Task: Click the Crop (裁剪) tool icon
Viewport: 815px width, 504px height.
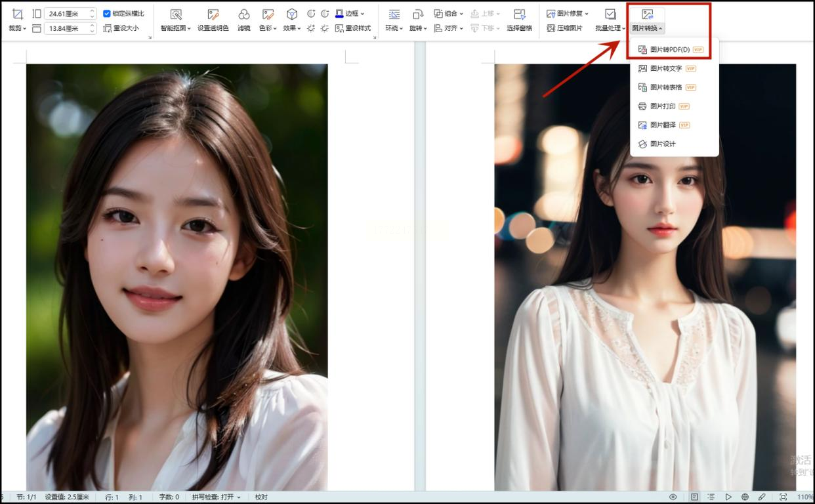Action: point(17,14)
